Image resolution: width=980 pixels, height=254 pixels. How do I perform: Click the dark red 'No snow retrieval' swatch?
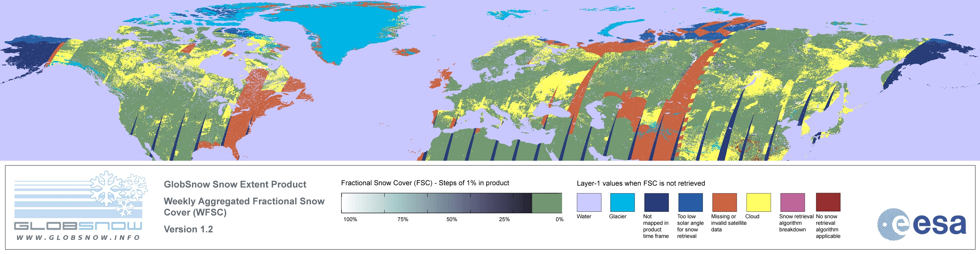click(x=828, y=202)
